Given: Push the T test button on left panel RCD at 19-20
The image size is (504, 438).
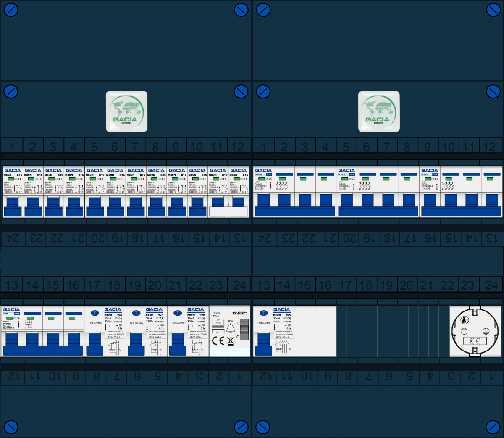Looking at the screenshot, I should tap(136, 313).
